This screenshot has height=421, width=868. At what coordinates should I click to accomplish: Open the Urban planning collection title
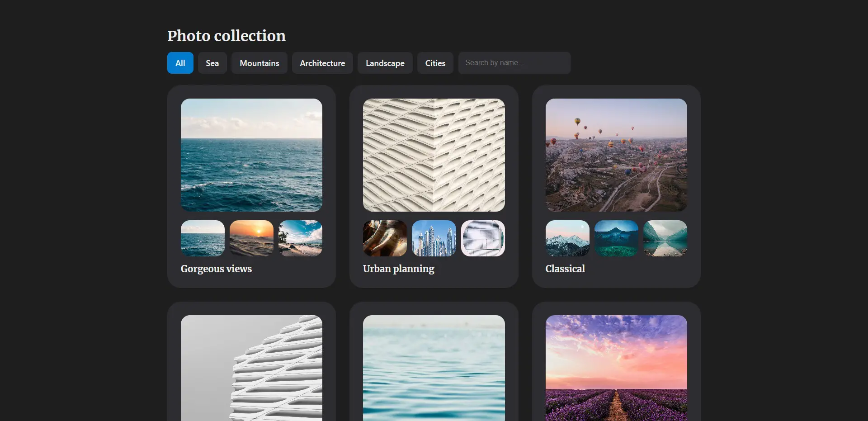click(x=398, y=269)
